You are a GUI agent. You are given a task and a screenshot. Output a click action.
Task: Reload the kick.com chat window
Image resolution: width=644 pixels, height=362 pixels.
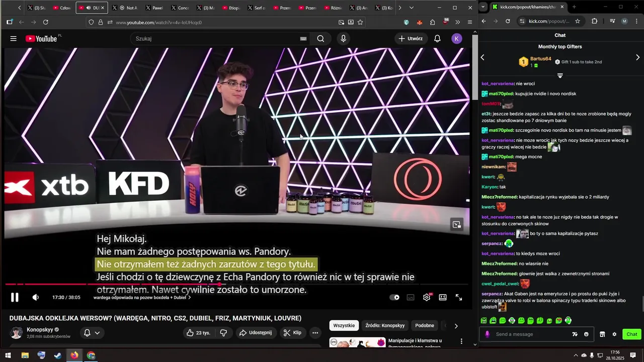tap(508, 21)
